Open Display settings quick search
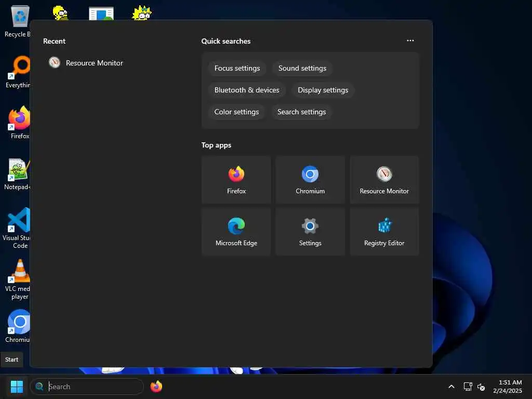 (323, 90)
